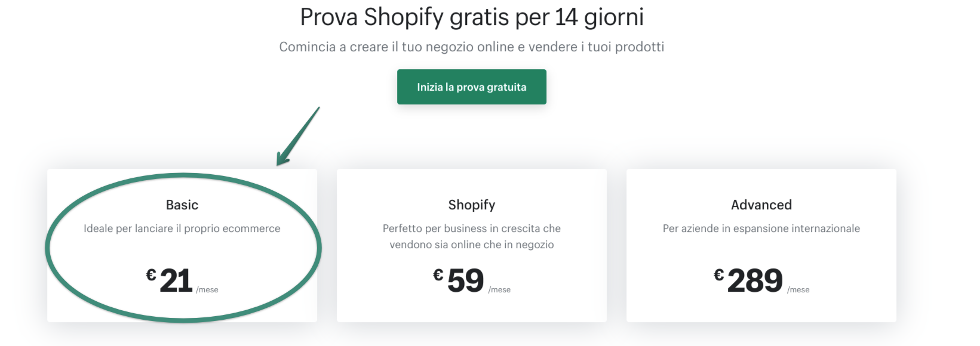Select the Basic plan title
The height and width of the screenshot is (346, 980).
point(182,205)
